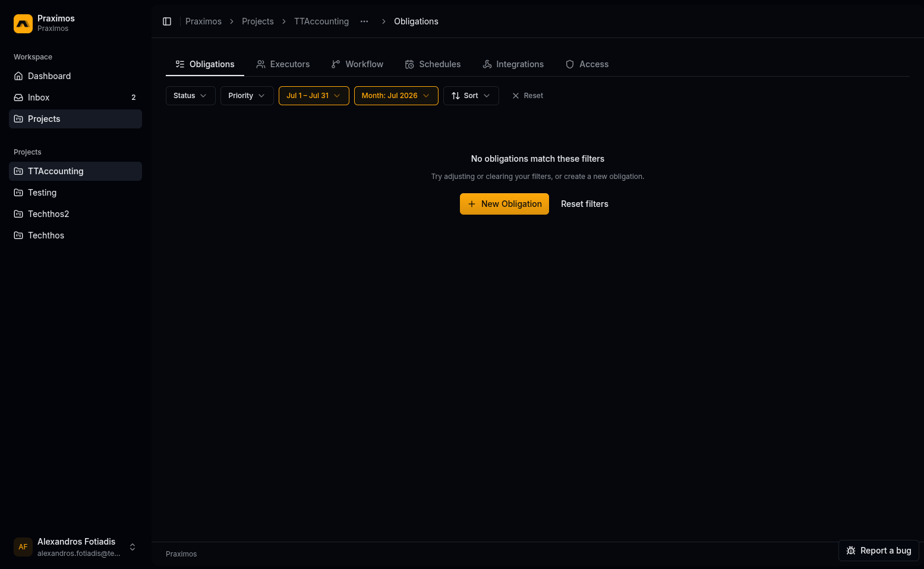Viewport: 924px width, 569px height.
Task: Click the New Obligation button
Action: [504, 204]
